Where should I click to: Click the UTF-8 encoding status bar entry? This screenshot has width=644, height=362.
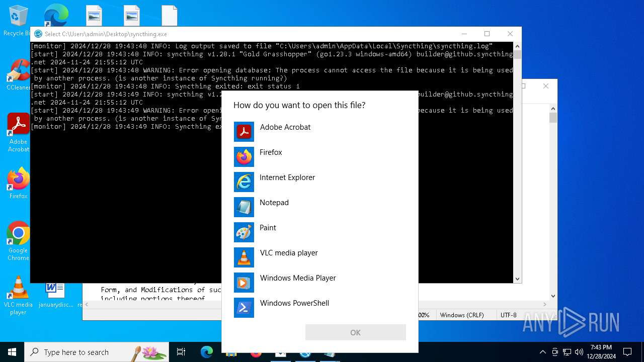pyautogui.click(x=508, y=315)
